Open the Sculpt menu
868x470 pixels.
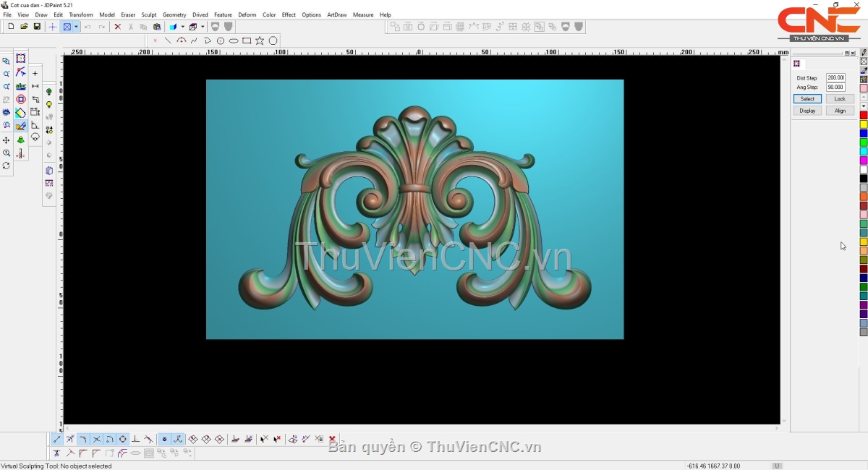(148, 14)
